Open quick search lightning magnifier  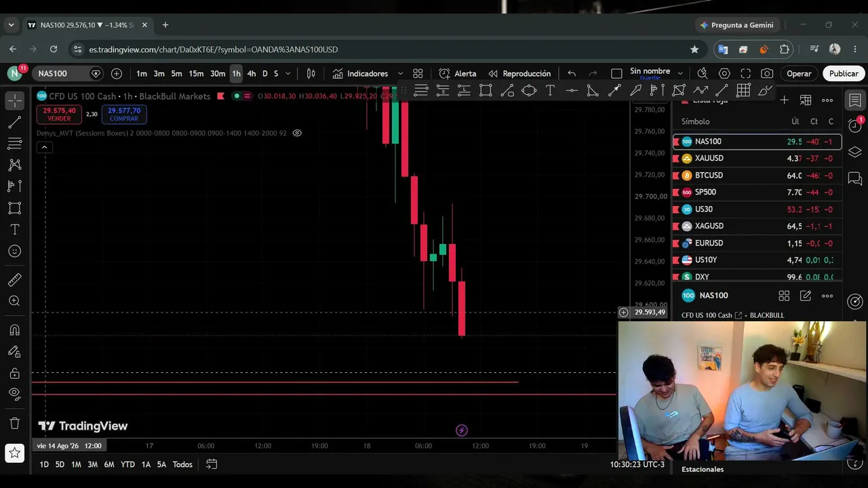click(x=703, y=73)
